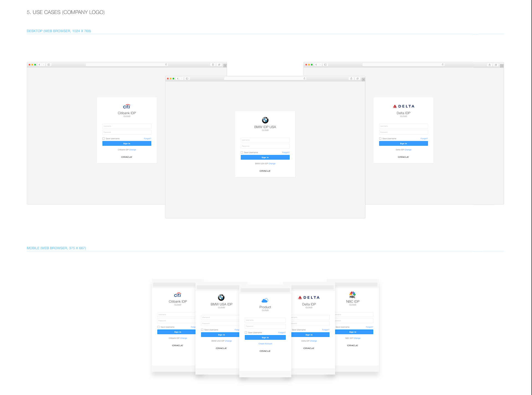Click the blue cloud Product logo on the mobile screen
The image size is (532, 395).
(265, 300)
